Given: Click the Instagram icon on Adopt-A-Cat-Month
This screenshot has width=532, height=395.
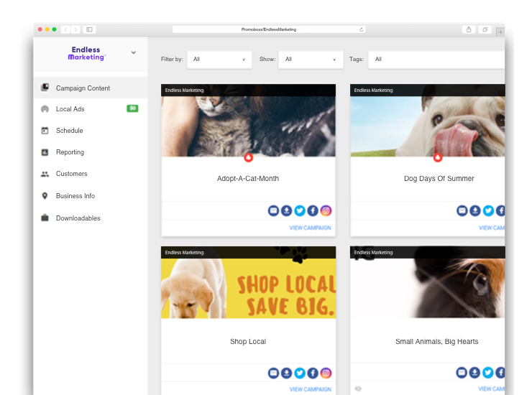Looking at the screenshot, I should click(326, 210).
